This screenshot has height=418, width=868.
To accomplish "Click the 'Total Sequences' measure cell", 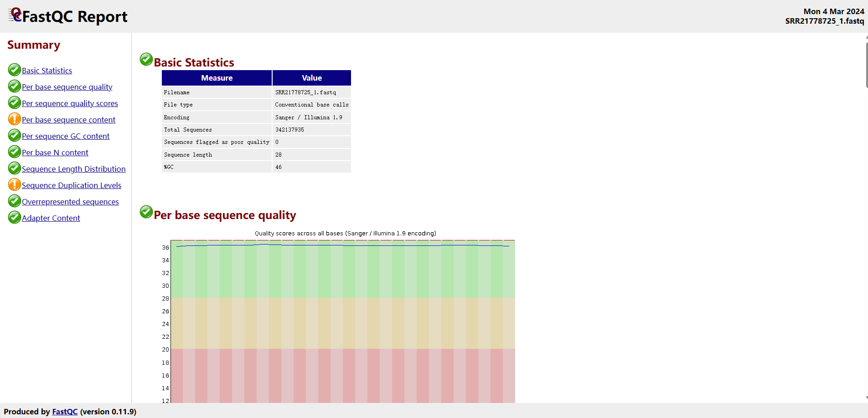I will tap(217, 130).
